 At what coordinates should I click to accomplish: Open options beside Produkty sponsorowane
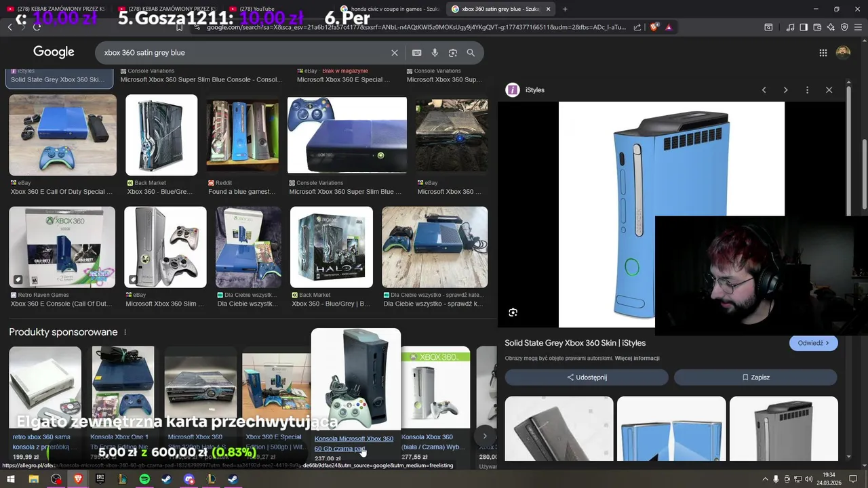pyautogui.click(x=125, y=332)
